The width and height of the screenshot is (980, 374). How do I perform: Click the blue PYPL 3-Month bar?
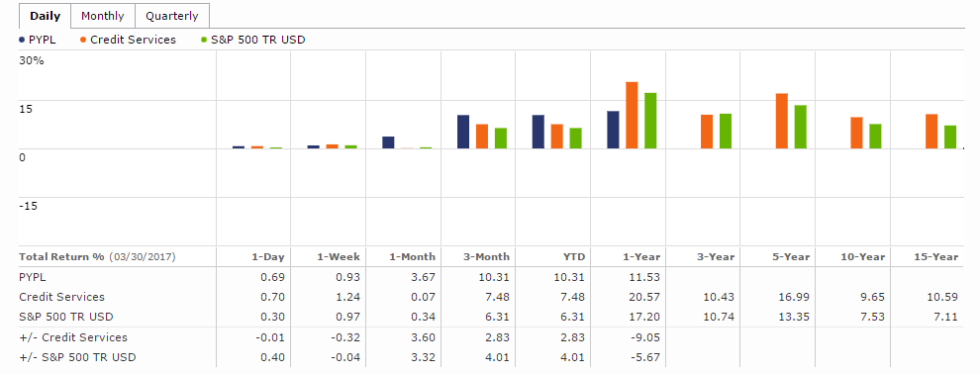point(463,132)
